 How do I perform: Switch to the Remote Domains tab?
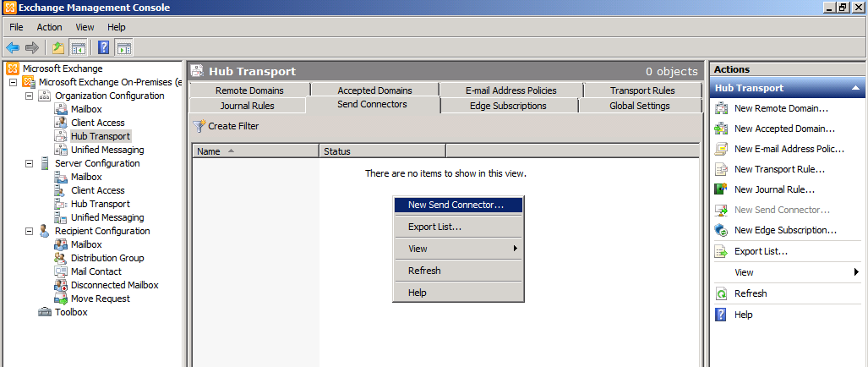click(249, 90)
